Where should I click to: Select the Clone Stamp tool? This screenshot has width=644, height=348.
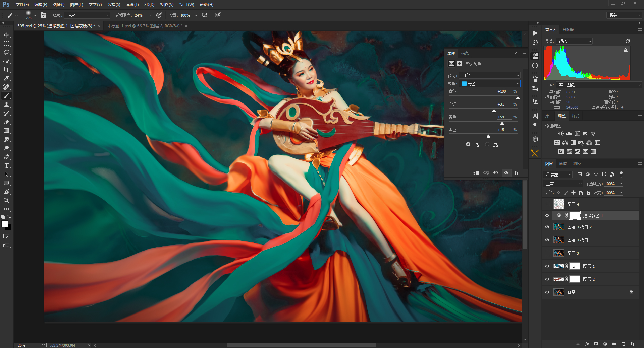pos(6,105)
